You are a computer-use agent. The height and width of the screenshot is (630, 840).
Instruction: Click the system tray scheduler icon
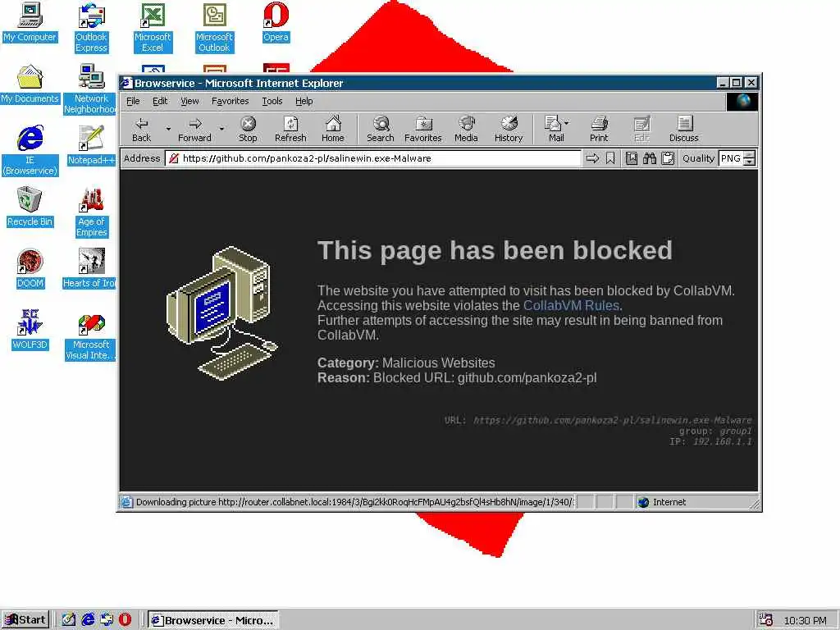pos(765,620)
